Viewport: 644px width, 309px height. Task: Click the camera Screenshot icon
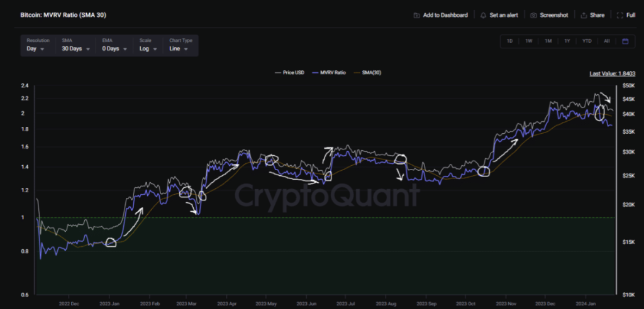[533, 15]
